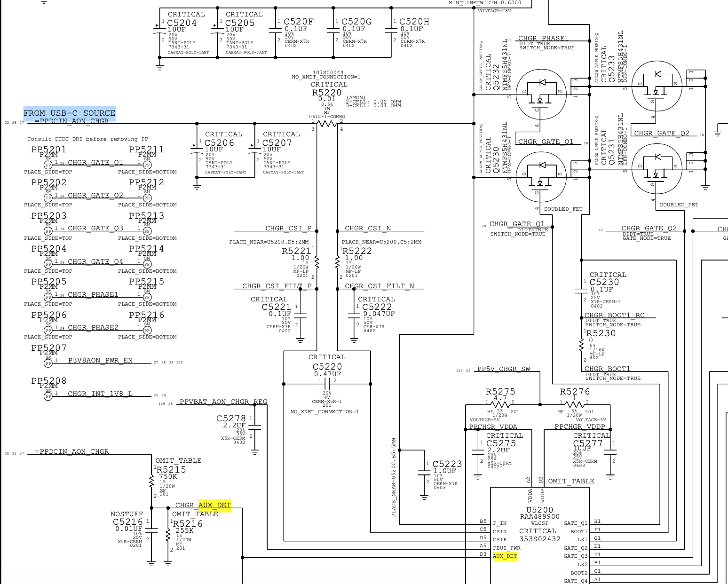Click the RAA489900 part name
This screenshot has height=584, width=728.
pyautogui.click(x=540, y=516)
